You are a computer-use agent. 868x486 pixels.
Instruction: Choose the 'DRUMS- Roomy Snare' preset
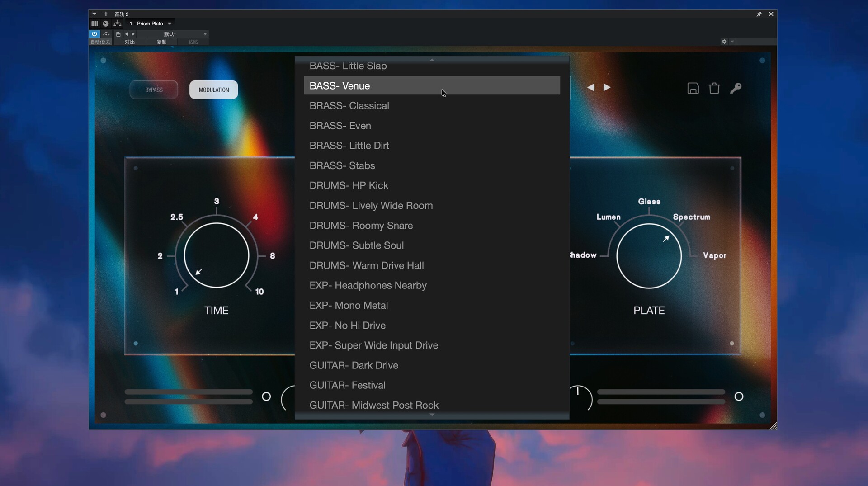(x=361, y=225)
